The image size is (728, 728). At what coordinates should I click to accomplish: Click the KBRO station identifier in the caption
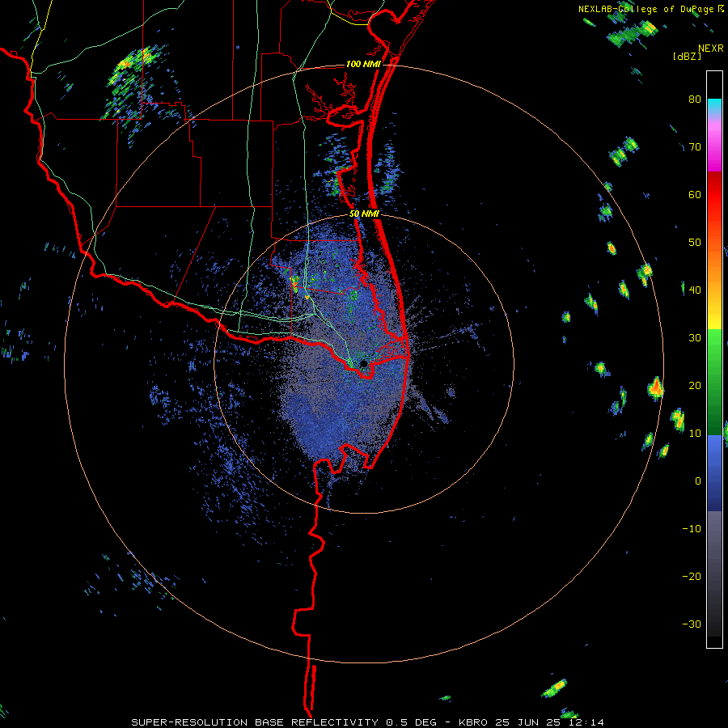click(x=473, y=722)
